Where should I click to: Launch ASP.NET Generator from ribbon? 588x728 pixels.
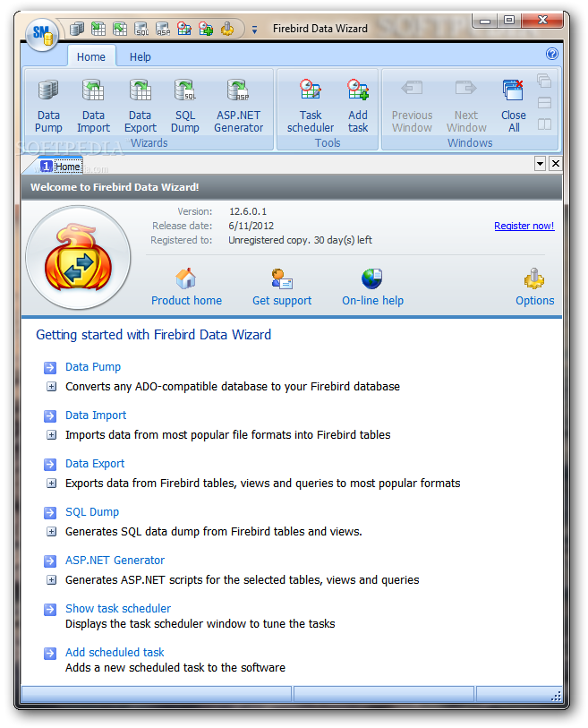click(x=239, y=107)
